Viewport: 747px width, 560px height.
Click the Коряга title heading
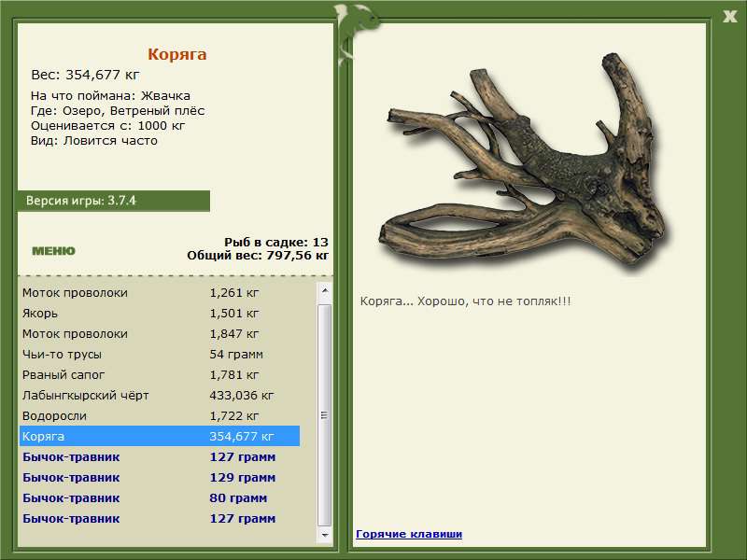click(x=176, y=55)
